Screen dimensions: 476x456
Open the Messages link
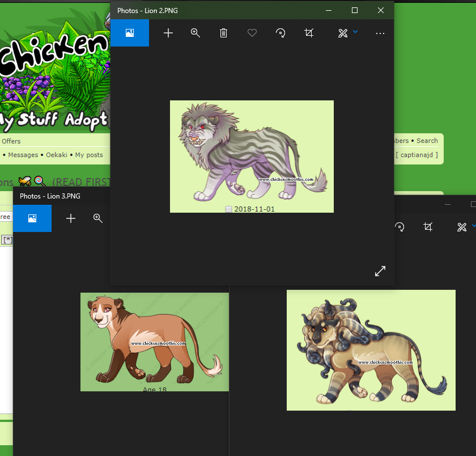pos(23,155)
